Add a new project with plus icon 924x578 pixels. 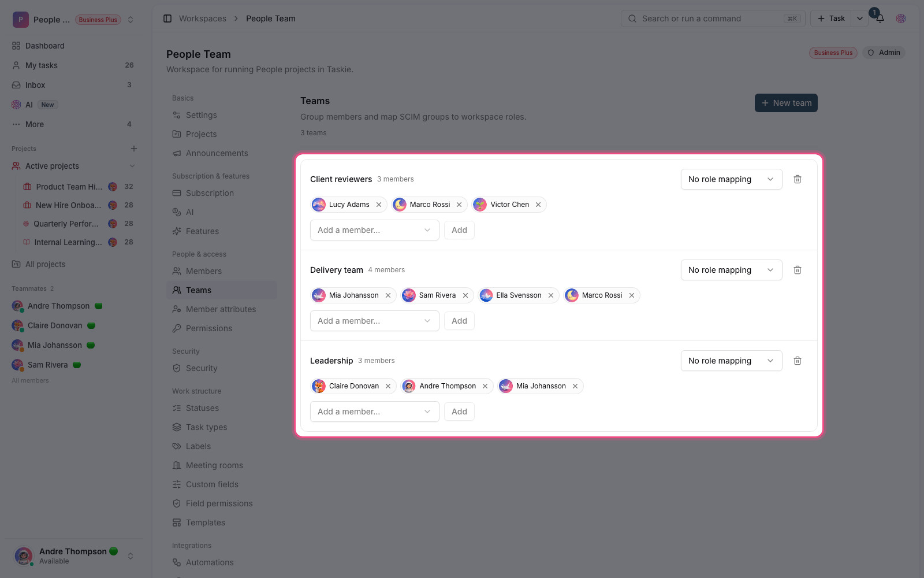134,149
